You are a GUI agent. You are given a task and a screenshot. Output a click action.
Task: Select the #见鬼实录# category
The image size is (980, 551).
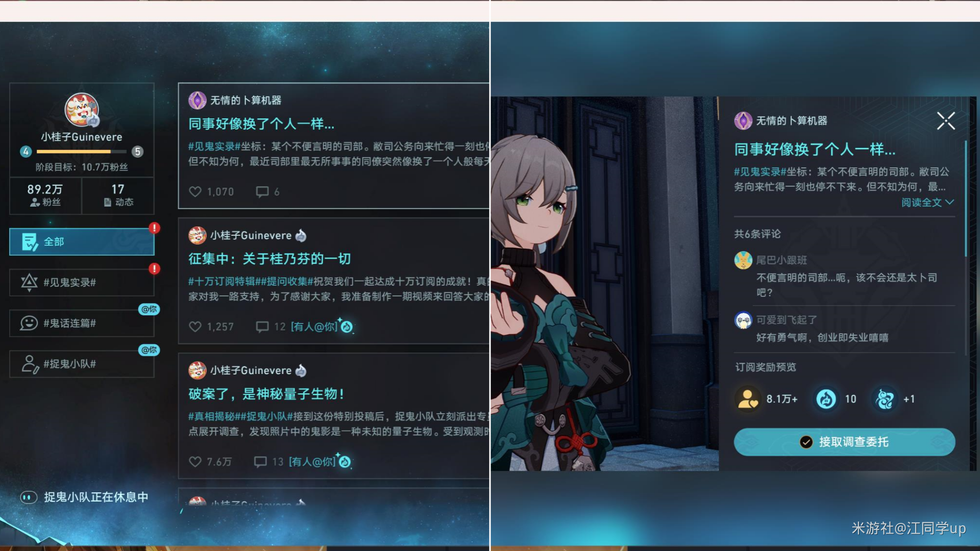tap(82, 283)
